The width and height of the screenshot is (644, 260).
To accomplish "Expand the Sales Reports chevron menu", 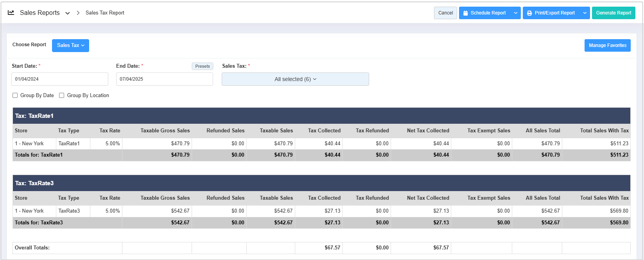I will (x=68, y=13).
